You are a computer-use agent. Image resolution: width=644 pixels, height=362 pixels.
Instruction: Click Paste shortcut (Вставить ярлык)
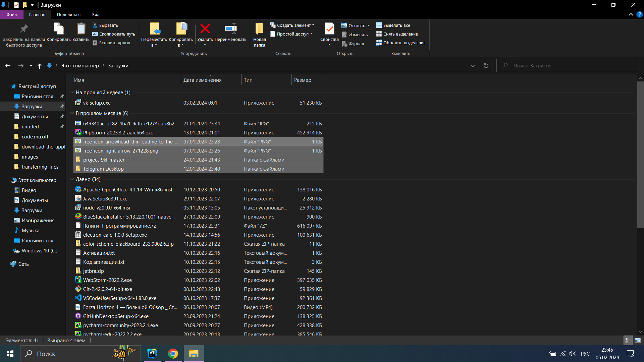pos(111,43)
